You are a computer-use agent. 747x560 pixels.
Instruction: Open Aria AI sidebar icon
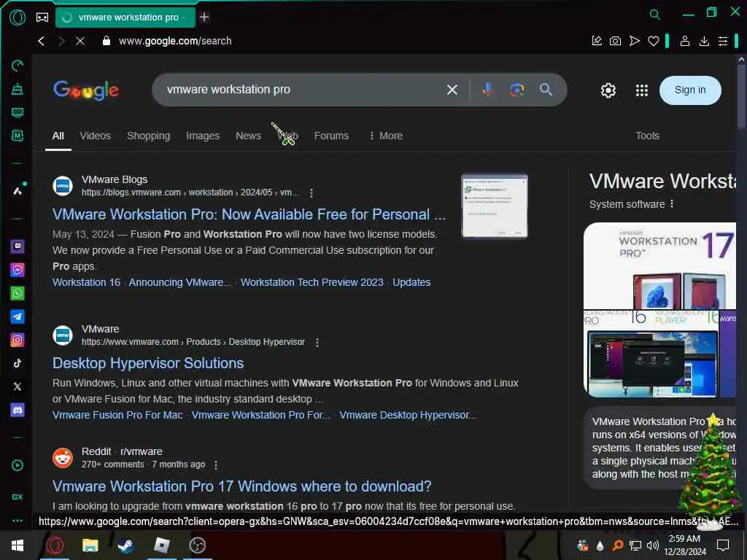click(x=18, y=190)
